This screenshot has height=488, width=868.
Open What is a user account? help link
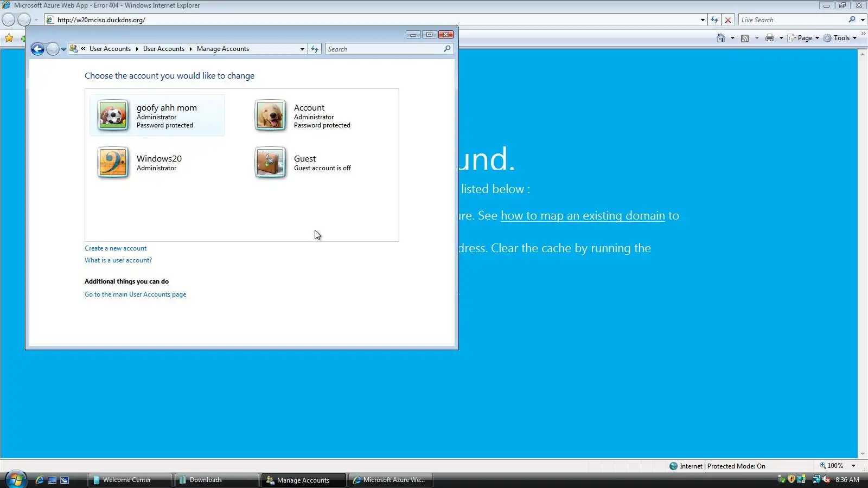(x=118, y=260)
